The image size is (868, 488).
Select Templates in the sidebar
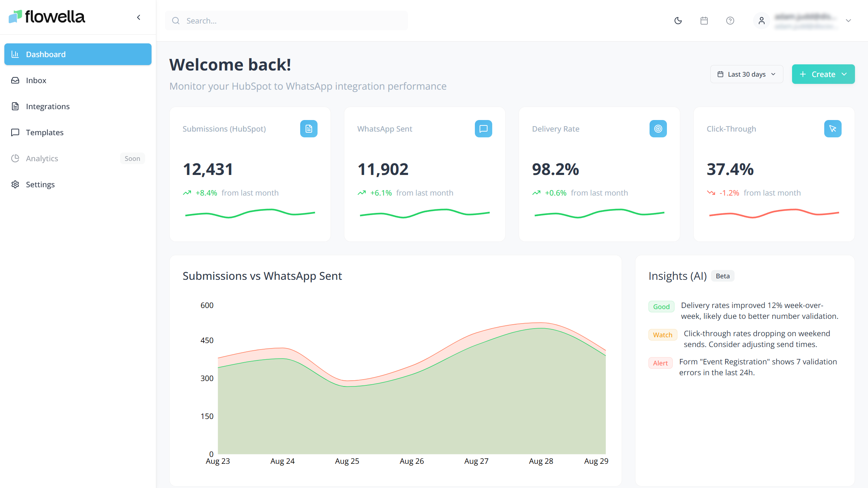pos(44,132)
